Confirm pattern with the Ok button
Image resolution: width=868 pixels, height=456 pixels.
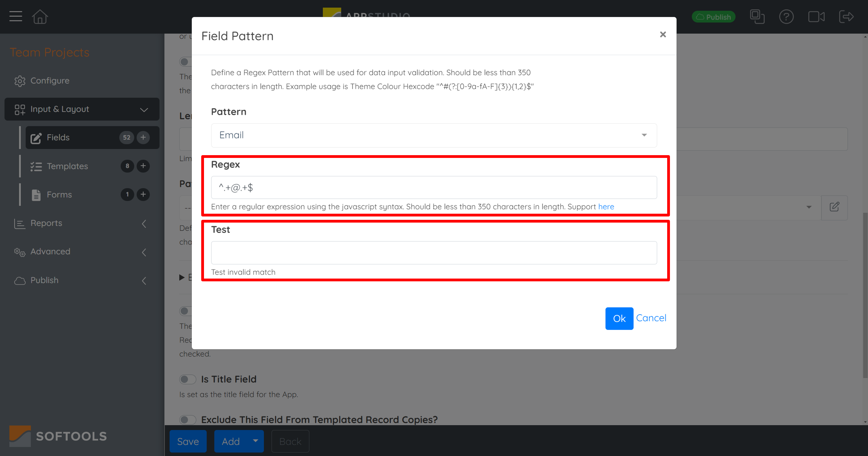tap(619, 318)
